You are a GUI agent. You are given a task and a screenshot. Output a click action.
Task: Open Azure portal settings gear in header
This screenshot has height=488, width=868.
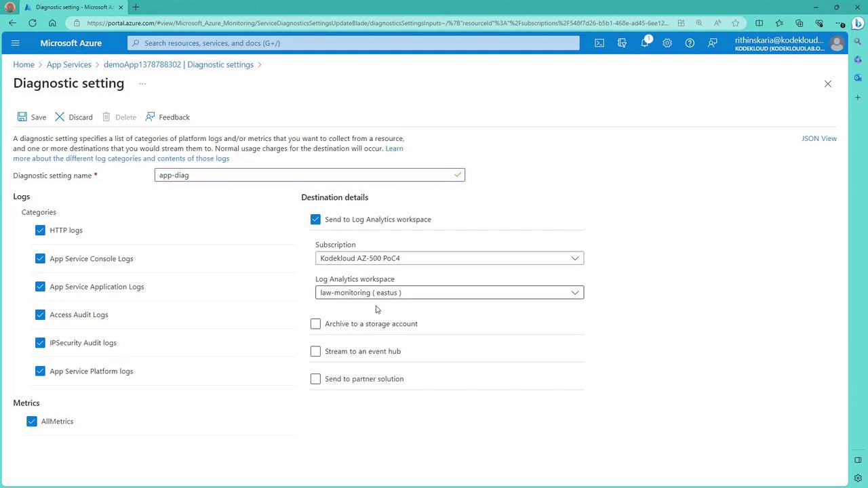[x=667, y=43]
